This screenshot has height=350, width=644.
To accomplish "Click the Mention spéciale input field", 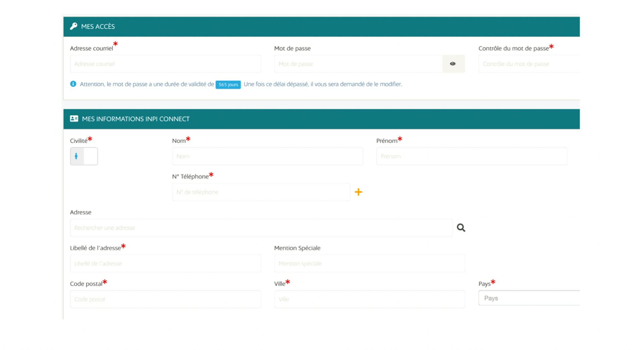I will tap(369, 263).
